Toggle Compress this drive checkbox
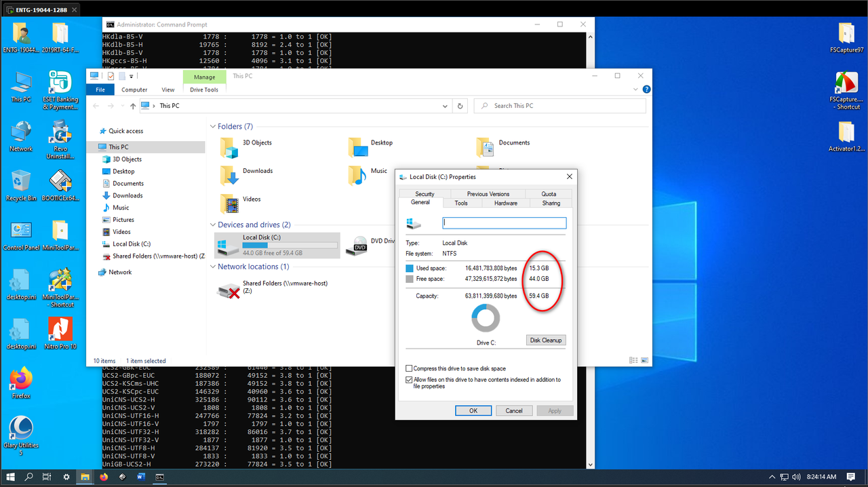868x487 pixels. point(409,368)
